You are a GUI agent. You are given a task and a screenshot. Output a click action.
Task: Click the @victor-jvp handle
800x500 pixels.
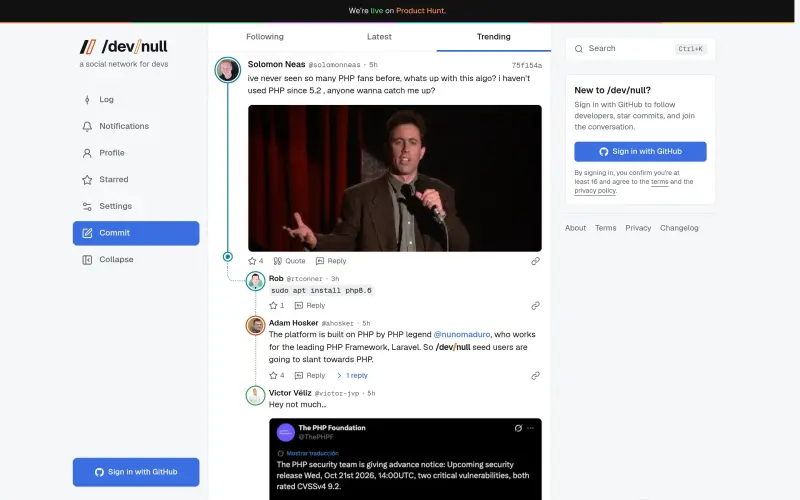tap(337, 393)
